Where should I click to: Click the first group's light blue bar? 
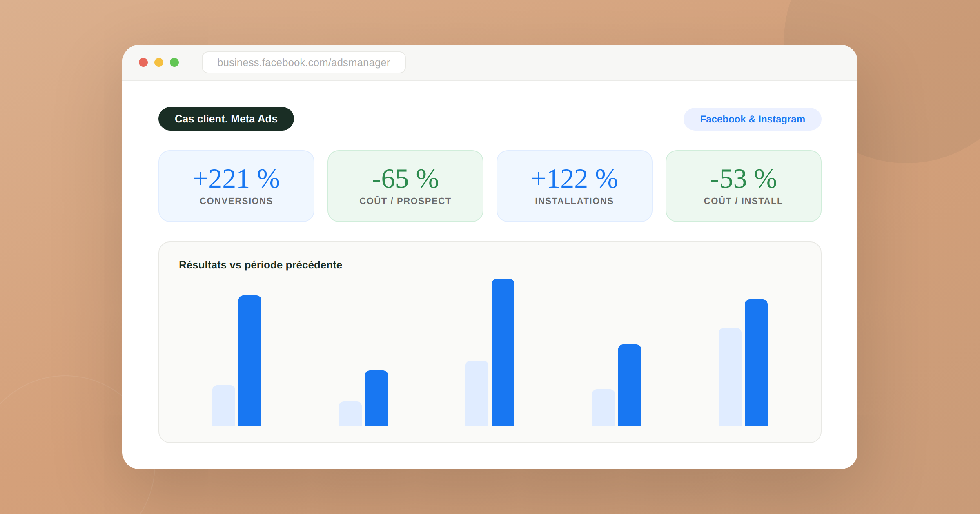coord(224,405)
